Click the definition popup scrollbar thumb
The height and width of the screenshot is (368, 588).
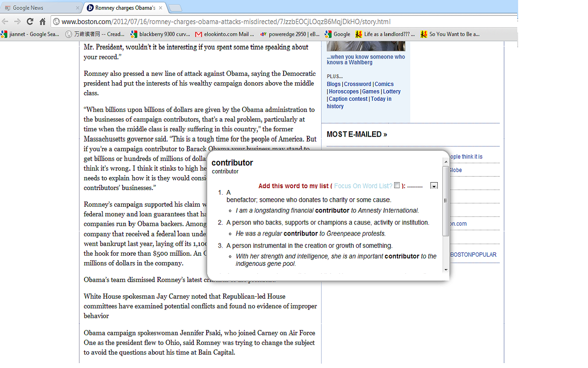[x=446, y=201]
